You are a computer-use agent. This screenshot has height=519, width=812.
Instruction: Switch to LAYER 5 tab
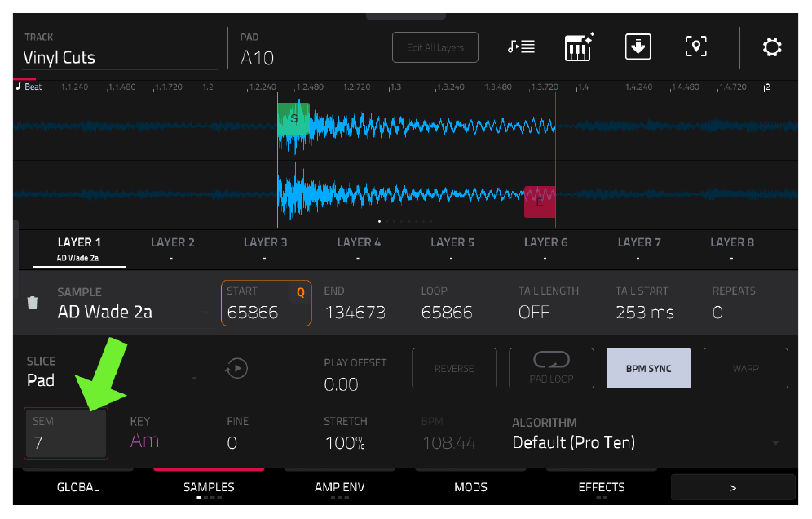[x=452, y=249]
